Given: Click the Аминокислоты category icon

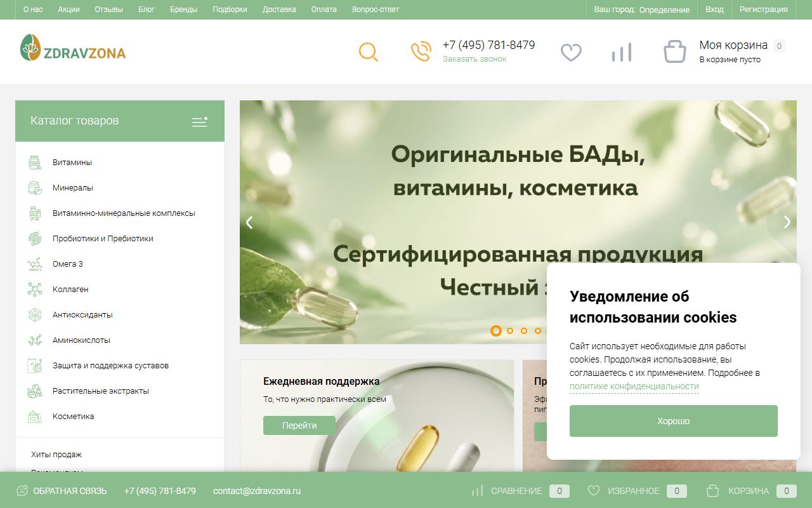Looking at the screenshot, I should tap(35, 340).
